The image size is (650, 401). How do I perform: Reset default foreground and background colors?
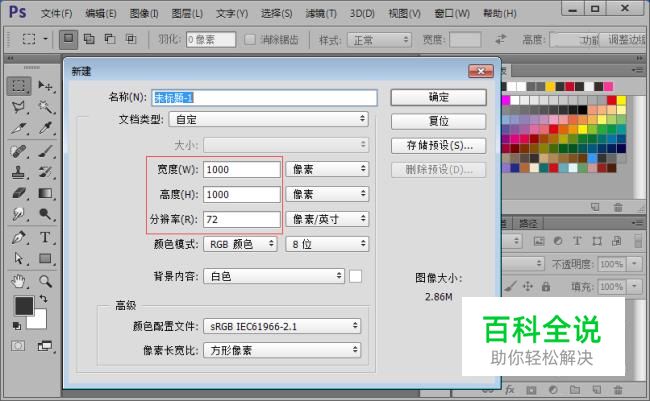click(17, 326)
